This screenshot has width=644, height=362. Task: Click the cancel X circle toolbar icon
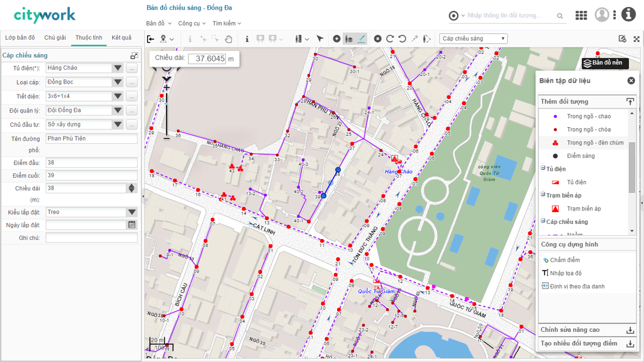[378, 39]
